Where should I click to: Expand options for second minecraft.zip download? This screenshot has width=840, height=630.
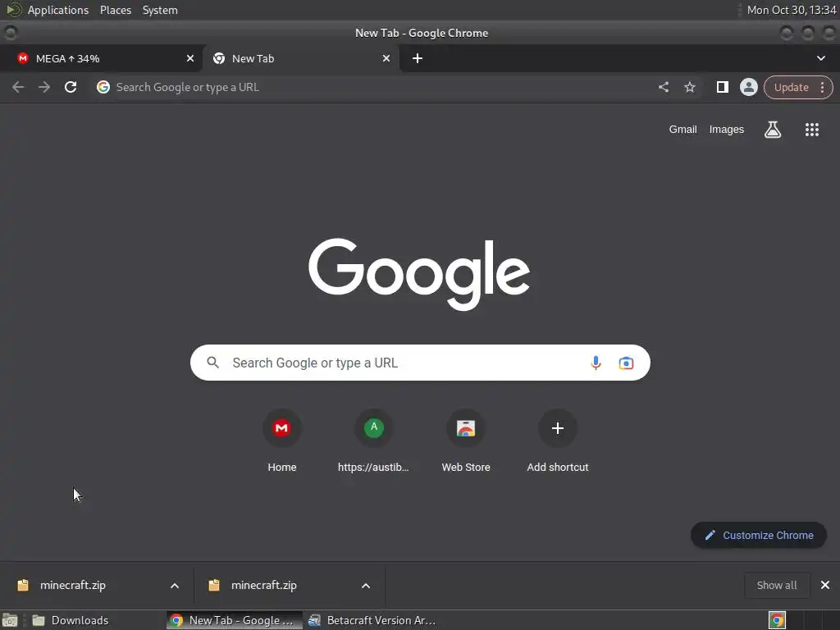(366, 586)
